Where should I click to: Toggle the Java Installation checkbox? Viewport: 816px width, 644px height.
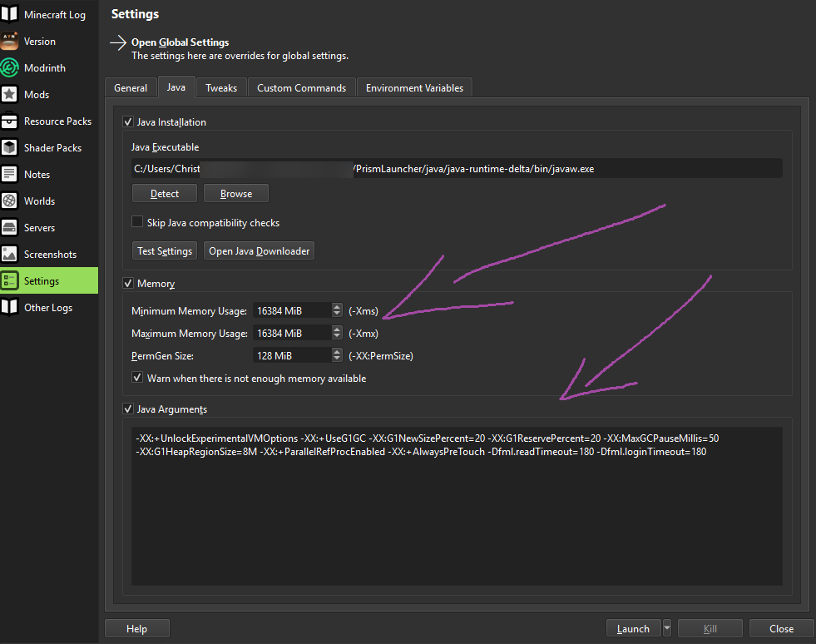tap(128, 121)
